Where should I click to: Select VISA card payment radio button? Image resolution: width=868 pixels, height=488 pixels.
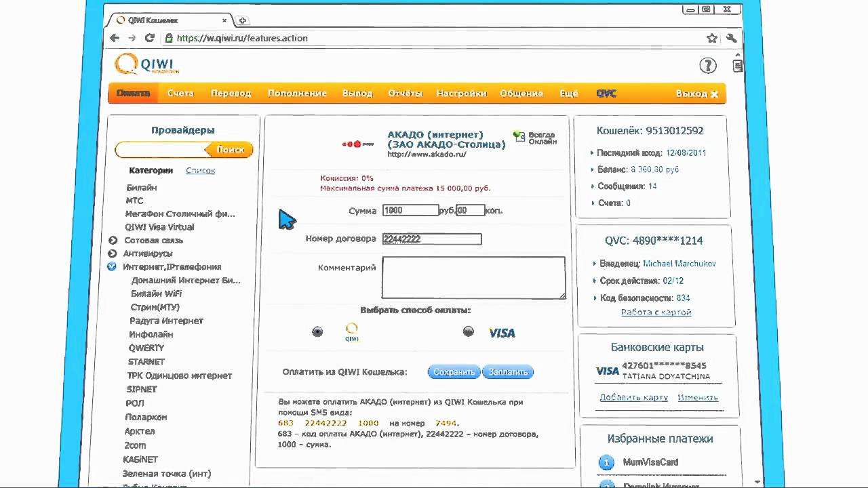click(468, 331)
